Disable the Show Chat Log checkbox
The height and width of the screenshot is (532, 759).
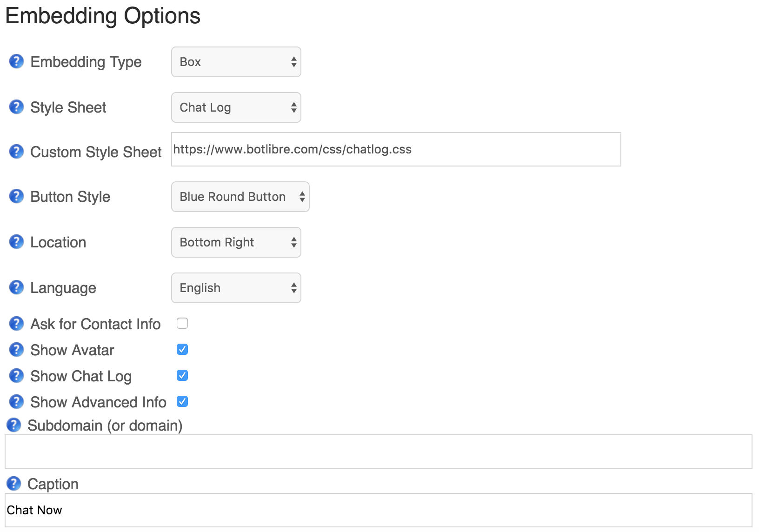click(182, 375)
